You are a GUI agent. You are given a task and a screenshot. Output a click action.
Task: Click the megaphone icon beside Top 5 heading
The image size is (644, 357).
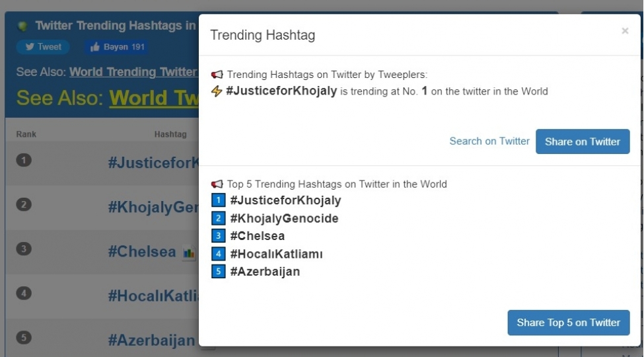[217, 184]
